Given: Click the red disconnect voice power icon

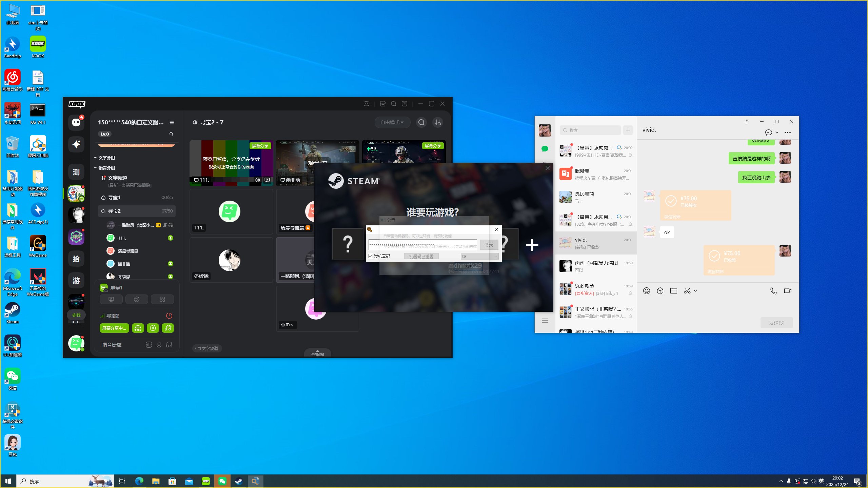Looking at the screenshot, I should click(169, 316).
